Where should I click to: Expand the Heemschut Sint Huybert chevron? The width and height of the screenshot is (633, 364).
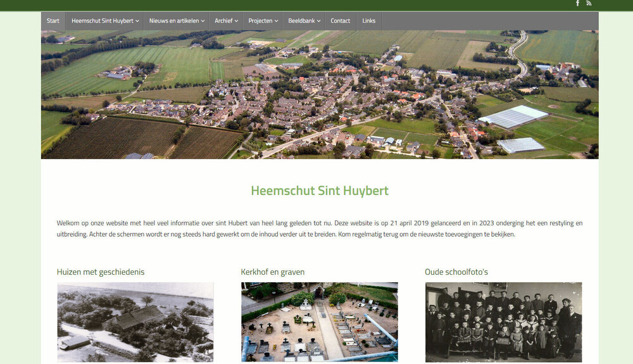(x=137, y=21)
